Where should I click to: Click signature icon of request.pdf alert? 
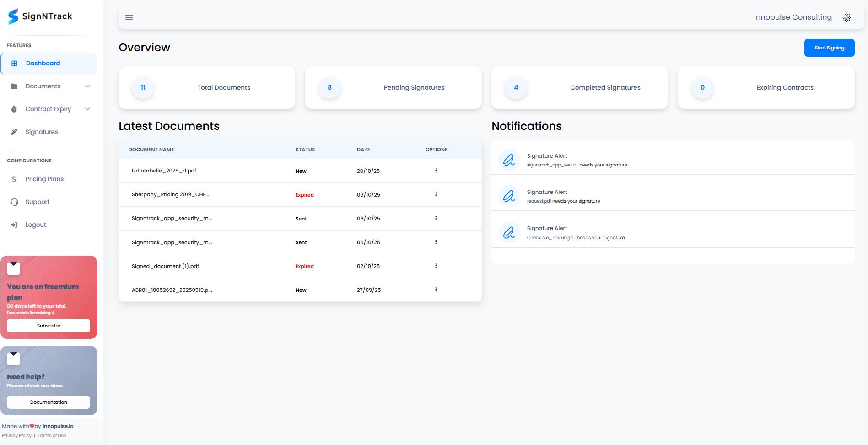coord(509,196)
